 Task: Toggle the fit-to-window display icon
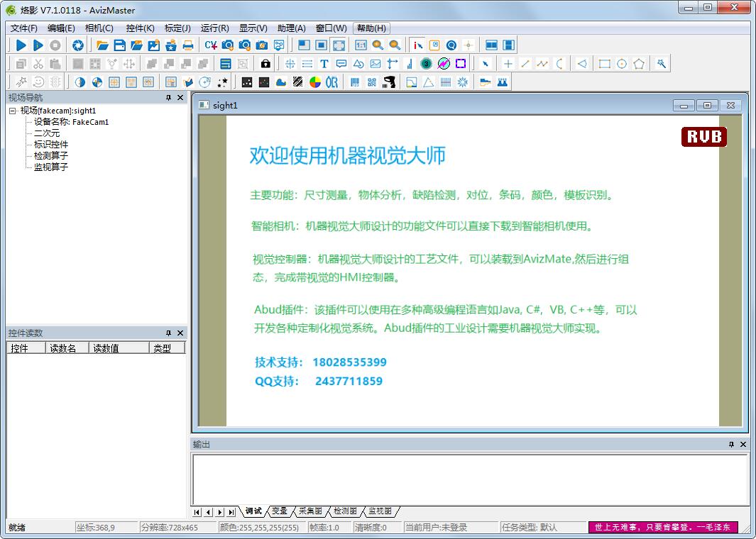pos(339,45)
